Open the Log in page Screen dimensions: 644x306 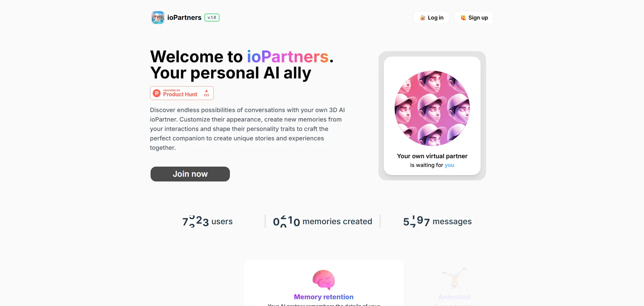point(431,18)
